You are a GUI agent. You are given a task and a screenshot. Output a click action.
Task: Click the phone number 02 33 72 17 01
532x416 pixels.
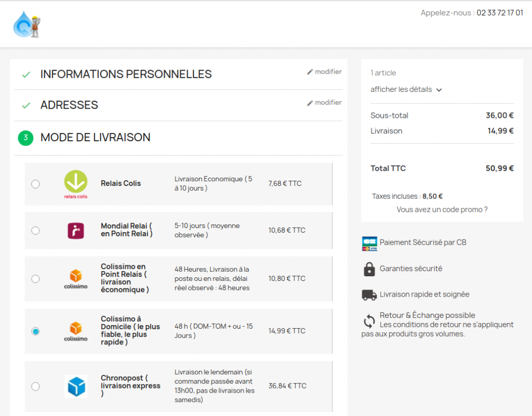[500, 12]
